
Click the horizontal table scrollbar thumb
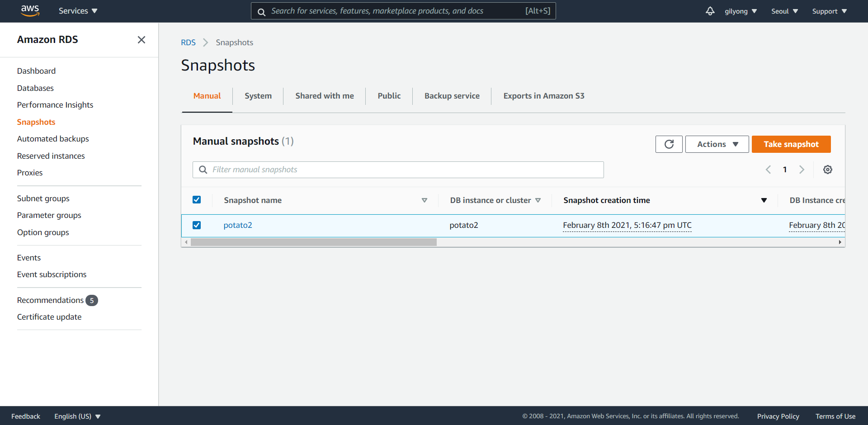[314, 242]
